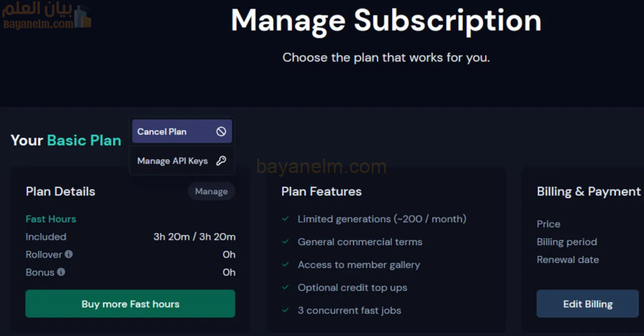Click the checkmark beside 3 concurrent fast jobs

(x=285, y=310)
